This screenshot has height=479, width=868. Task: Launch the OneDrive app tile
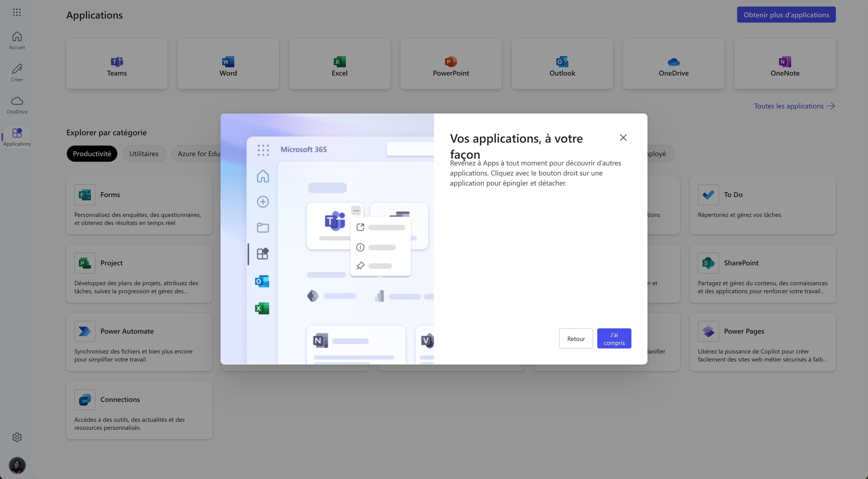(x=674, y=64)
